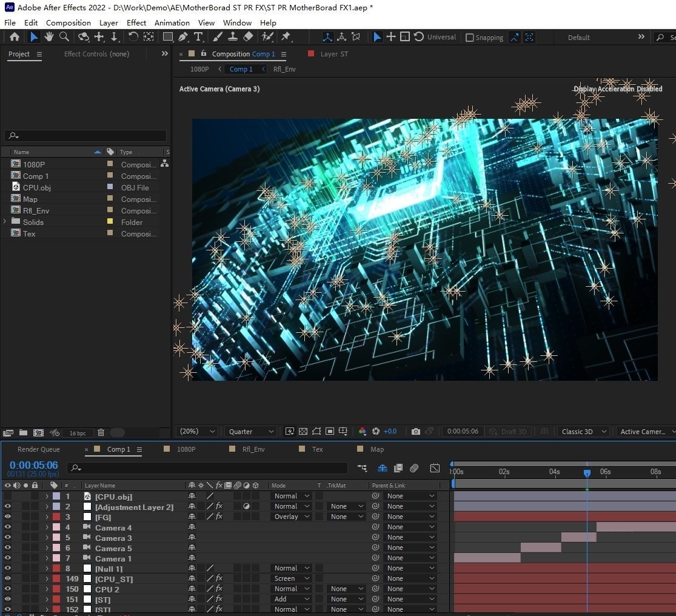The width and height of the screenshot is (676, 616).
Task: Open the Effect menu
Action: 136,23
